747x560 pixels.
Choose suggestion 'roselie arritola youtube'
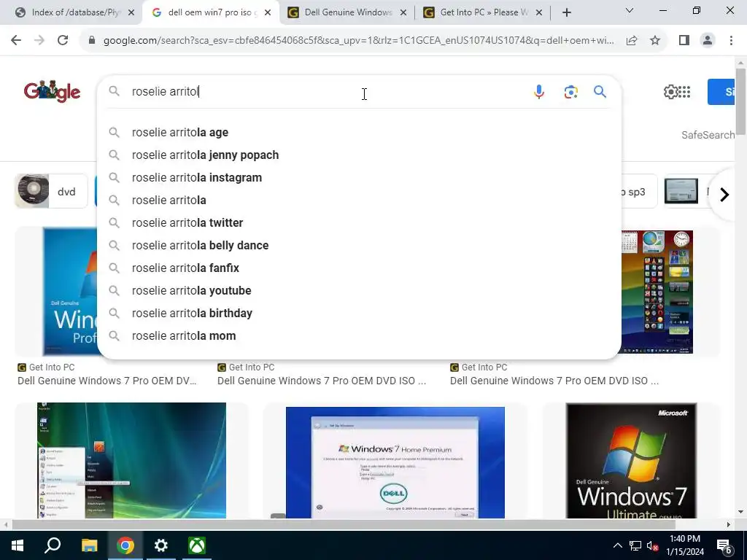(359, 290)
